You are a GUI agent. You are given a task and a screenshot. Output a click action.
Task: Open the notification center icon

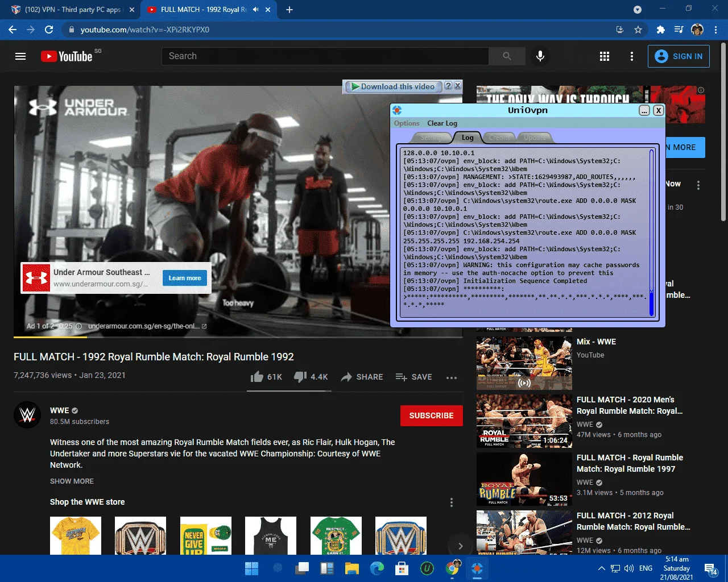click(711, 569)
